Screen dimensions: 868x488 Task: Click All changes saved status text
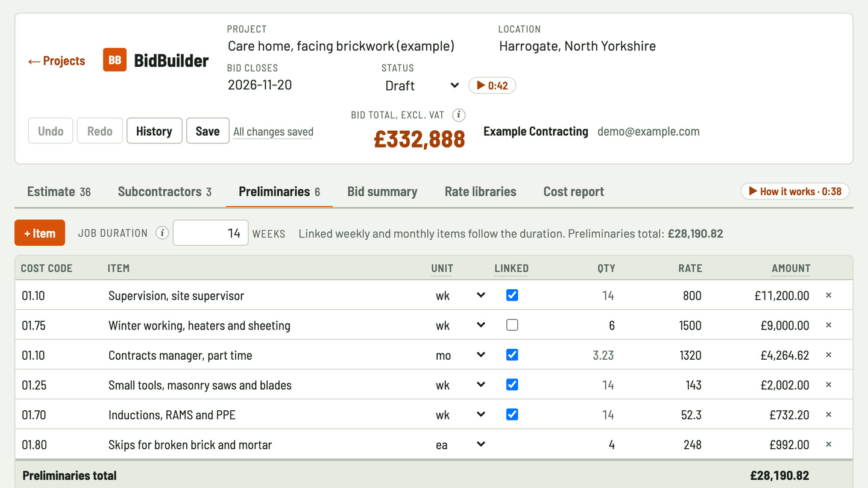click(x=273, y=131)
